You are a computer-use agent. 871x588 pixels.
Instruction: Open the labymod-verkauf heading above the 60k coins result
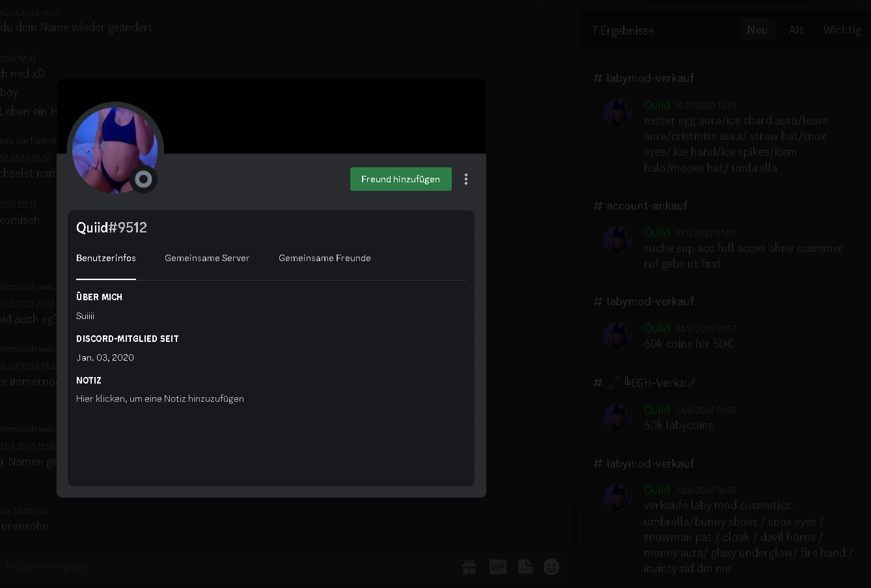644,301
